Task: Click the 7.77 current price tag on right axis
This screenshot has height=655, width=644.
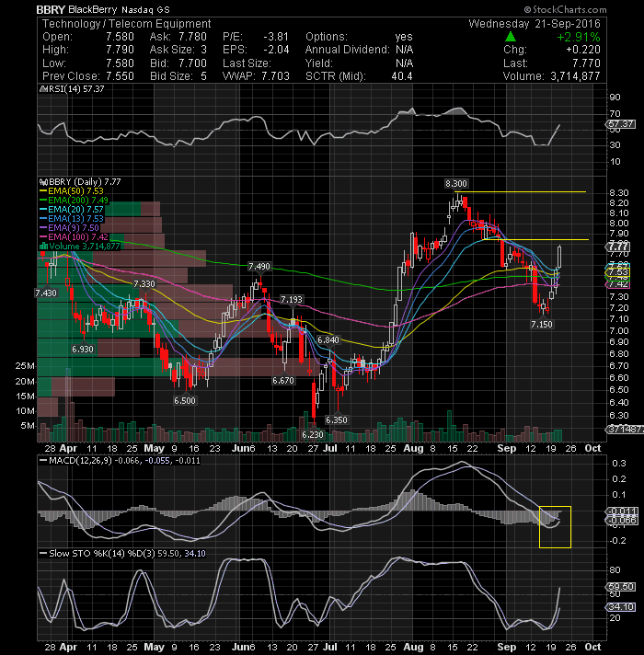Action: click(618, 247)
